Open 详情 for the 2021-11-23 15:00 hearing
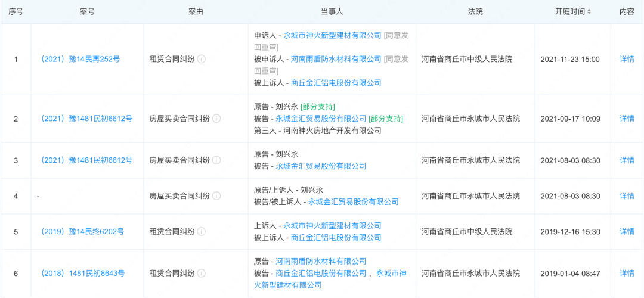This screenshot has height=298, width=644. point(627,60)
